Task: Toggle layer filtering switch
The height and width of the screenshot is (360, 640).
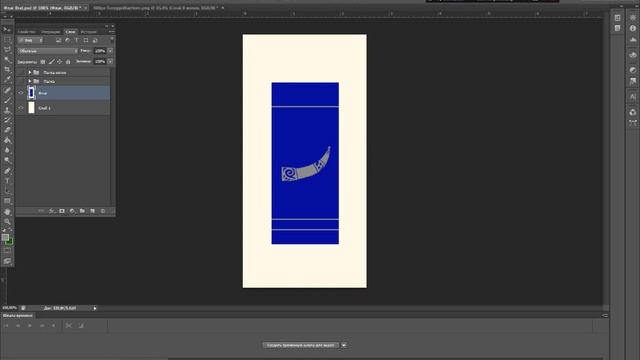Action: coord(112,40)
